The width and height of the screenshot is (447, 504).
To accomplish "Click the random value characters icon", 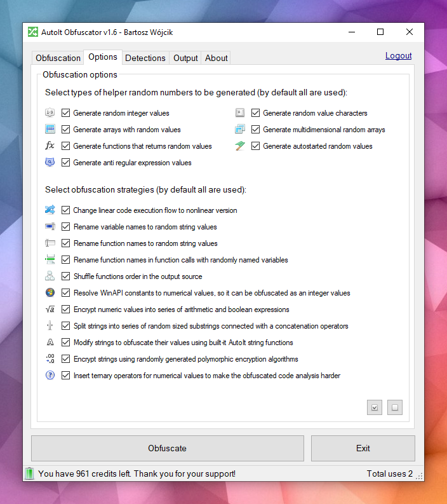I will click(x=240, y=113).
